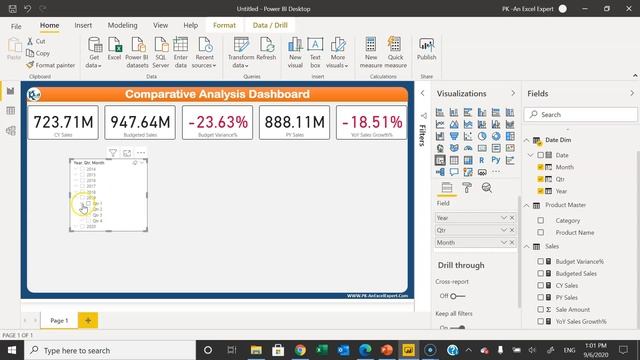Check the Qtr 1 slicer box

coord(88,203)
